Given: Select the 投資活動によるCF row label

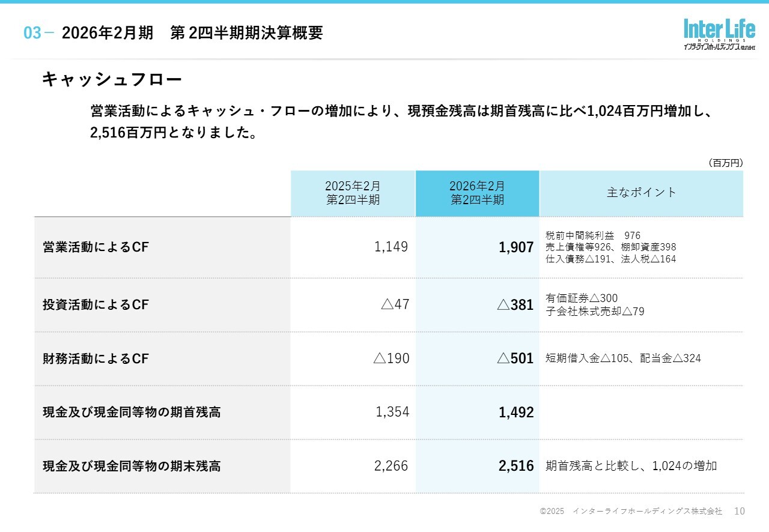Looking at the screenshot, I should 96,305.
